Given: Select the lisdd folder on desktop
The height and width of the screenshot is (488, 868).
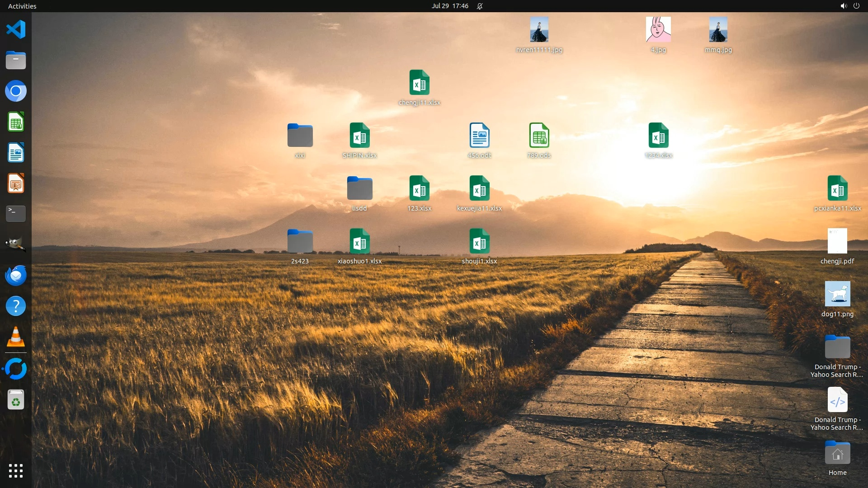Looking at the screenshot, I should pyautogui.click(x=359, y=188).
